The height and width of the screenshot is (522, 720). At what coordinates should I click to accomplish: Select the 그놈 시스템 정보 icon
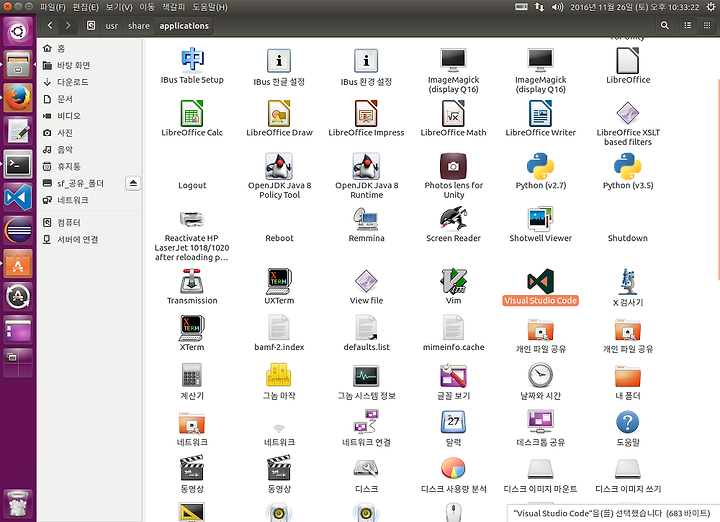pos(366,376)
